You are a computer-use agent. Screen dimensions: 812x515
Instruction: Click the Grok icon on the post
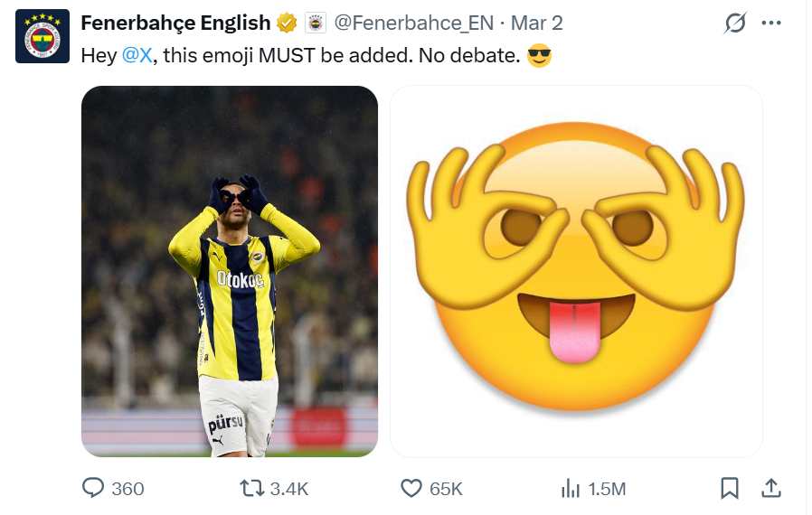(735, 23)
